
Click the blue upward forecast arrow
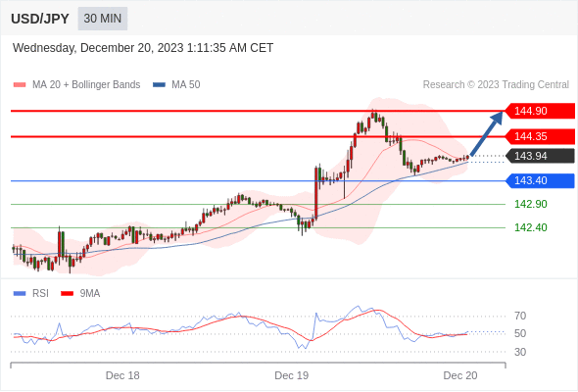[x=487, y=133]
